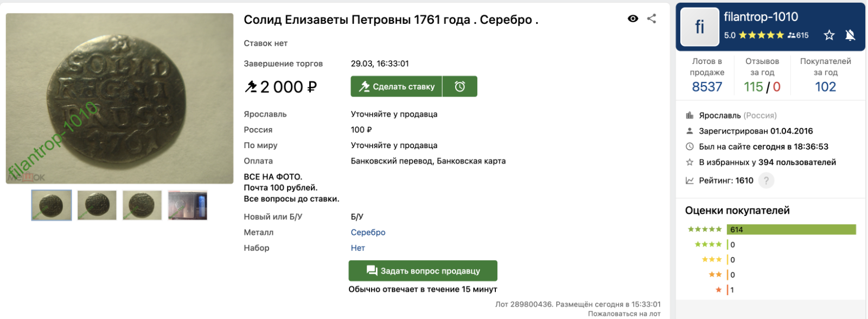The image size is (868, 319).
Task: Ask the seller via Задать вопрос продавцу
Action: [x=423, y=271]
